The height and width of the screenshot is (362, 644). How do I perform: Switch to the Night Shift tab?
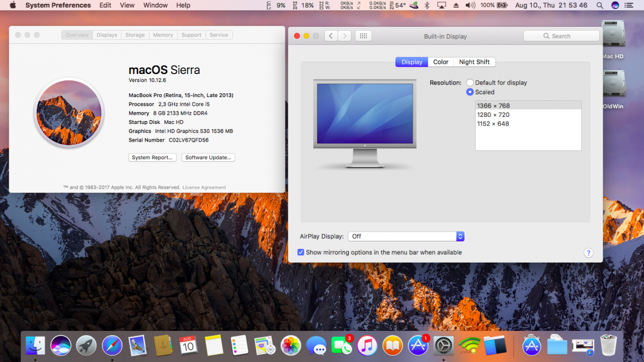tap(474, 62)
